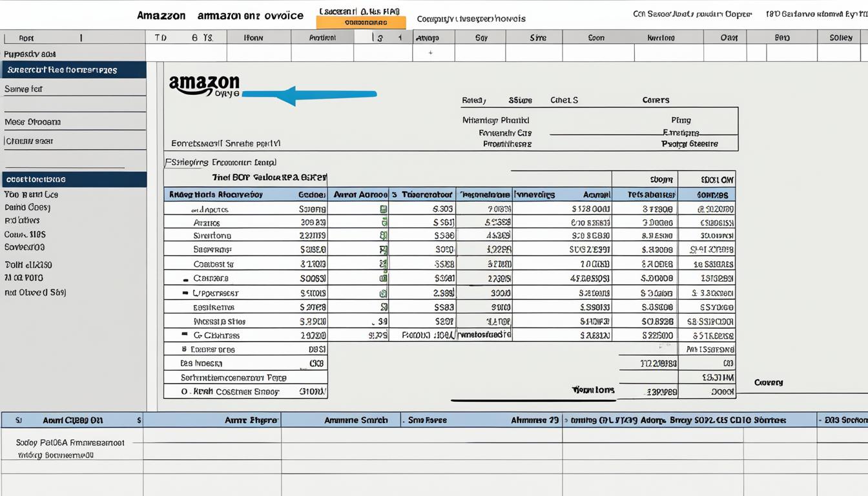Click the green icon in the L/poxtresst row
The image size is (868, 496).
click(x=383, y=293)
